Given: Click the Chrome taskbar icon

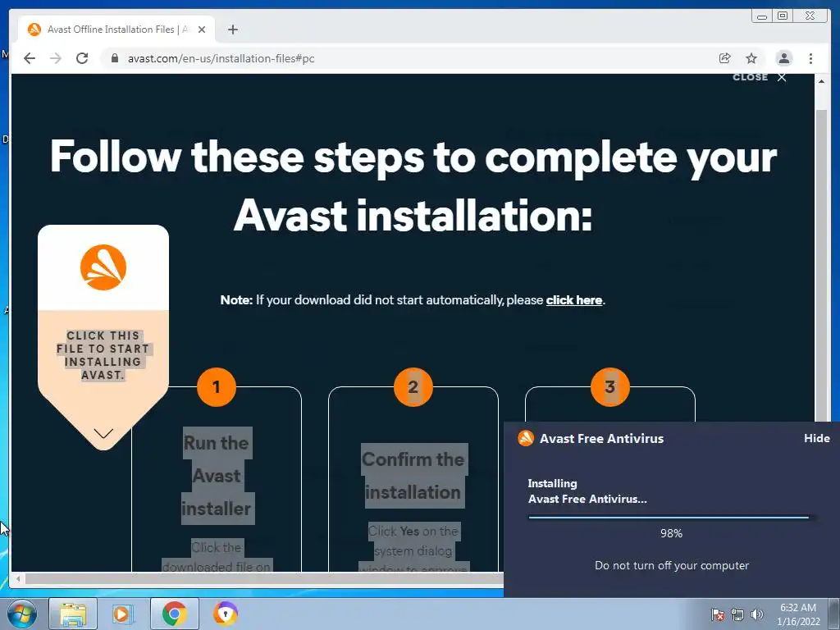Looking at the screenshot, I should [x=174, y=614].
